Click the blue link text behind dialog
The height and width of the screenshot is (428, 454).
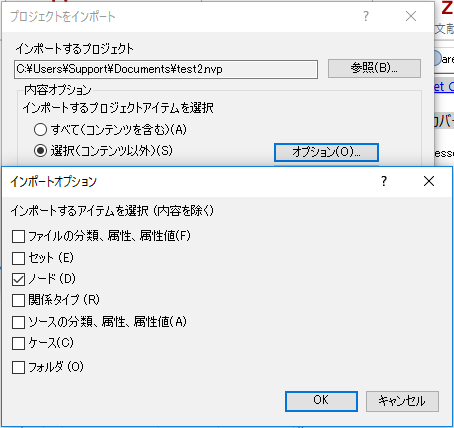pos(444,87)
